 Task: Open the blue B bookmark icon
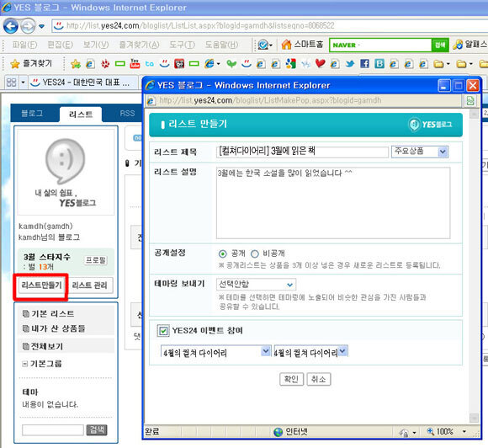tap(379, 63)
